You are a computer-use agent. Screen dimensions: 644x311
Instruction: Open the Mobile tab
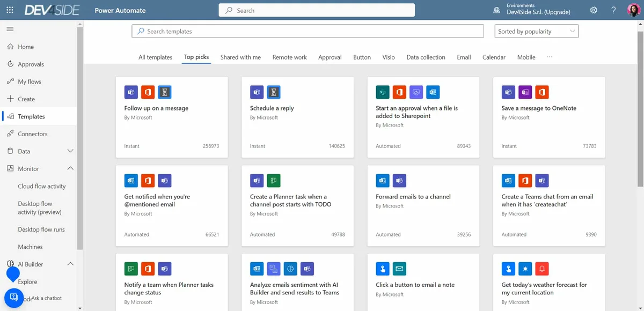(526, 57)
